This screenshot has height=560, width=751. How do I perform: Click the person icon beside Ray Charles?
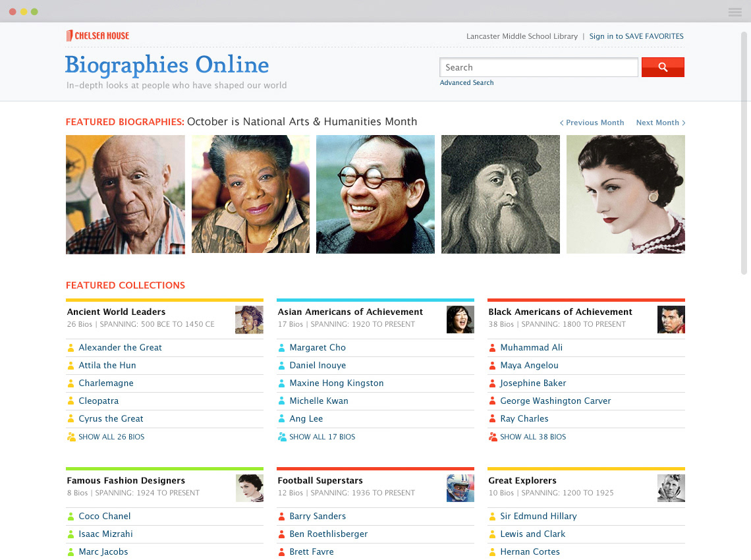492,419
